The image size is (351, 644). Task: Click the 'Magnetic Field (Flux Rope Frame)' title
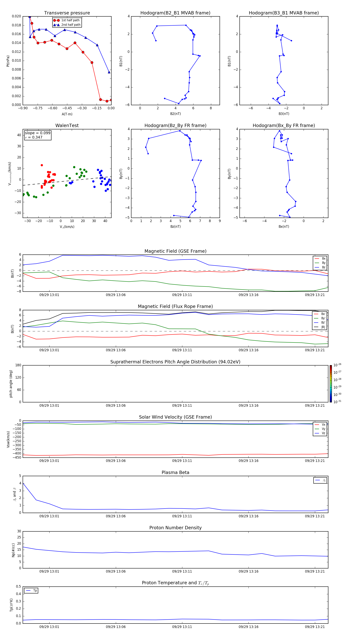pyautogui.click(x=175, y=307)
